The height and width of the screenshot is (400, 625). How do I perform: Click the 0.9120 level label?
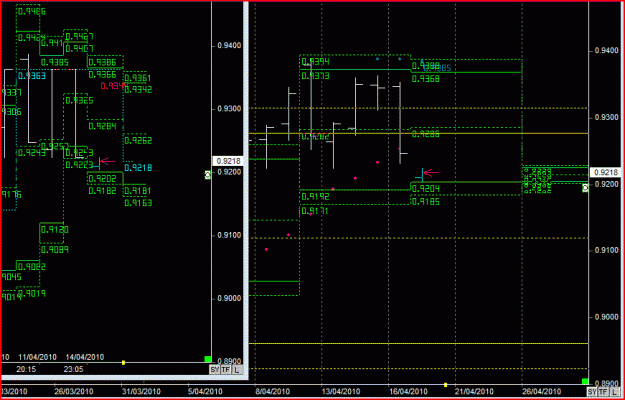[55, 230]
